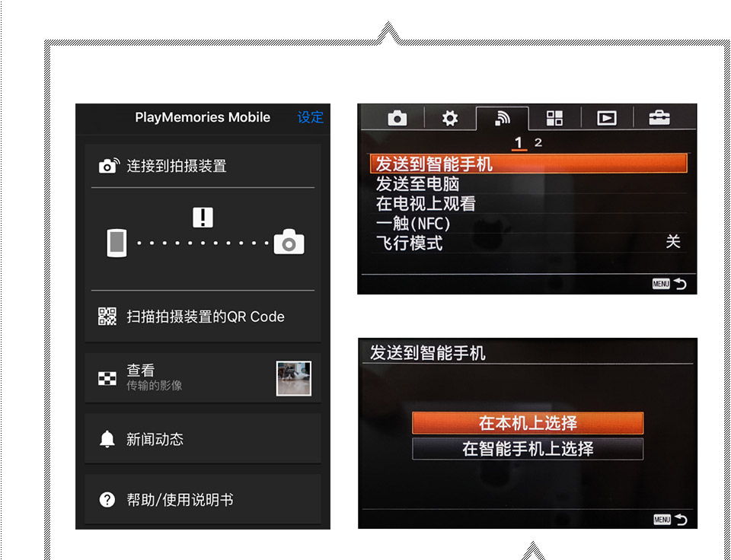Open the camera shooting settings tab

397,118
